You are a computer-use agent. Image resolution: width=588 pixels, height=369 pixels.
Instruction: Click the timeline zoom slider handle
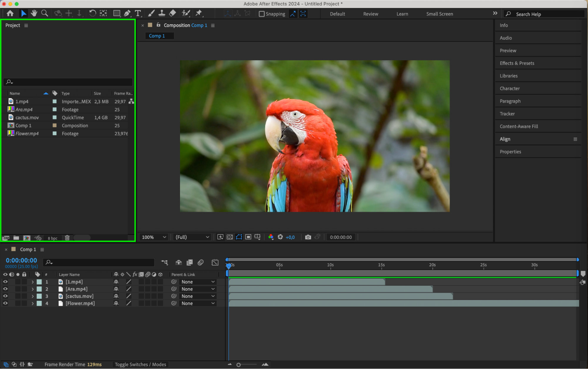point(239,365)
